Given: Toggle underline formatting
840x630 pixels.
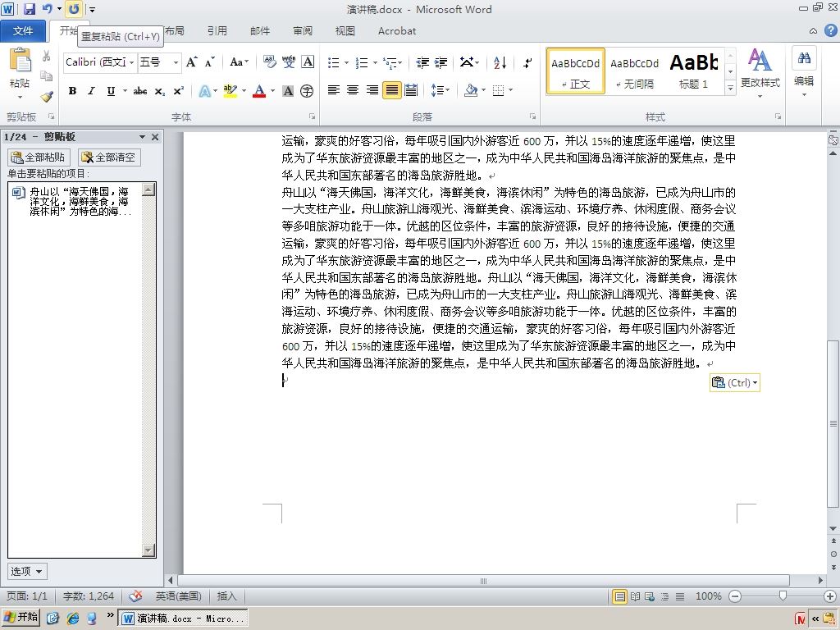Looking at the screenshot, I should point(111,91).
